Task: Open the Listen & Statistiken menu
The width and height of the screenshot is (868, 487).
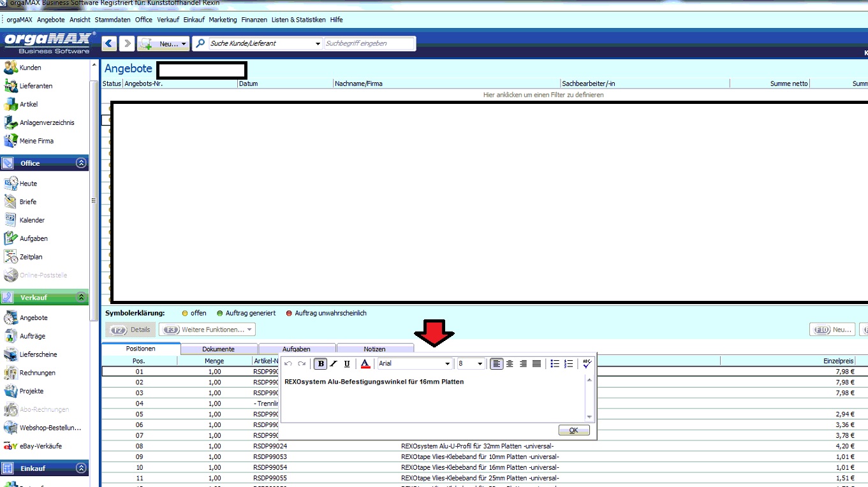Action: click(298, 20)
